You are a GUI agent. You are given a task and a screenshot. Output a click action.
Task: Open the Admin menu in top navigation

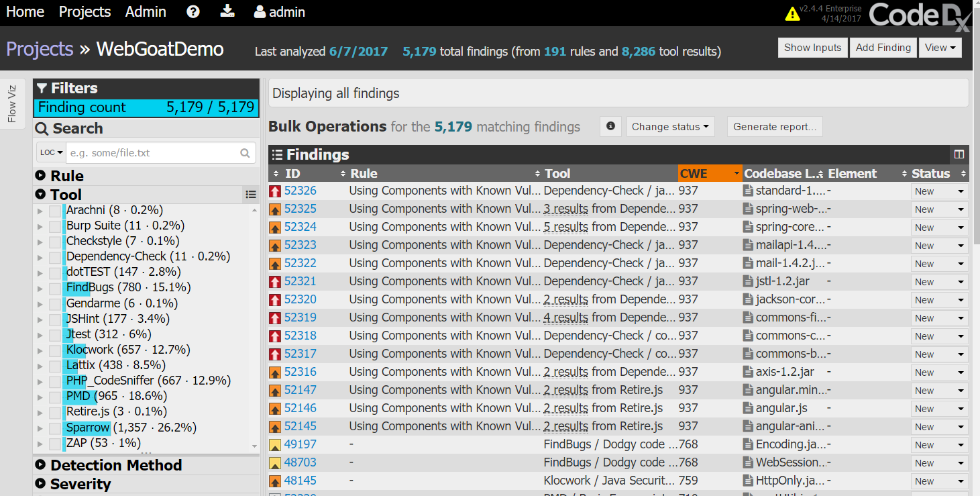click(x=146, y=12)
